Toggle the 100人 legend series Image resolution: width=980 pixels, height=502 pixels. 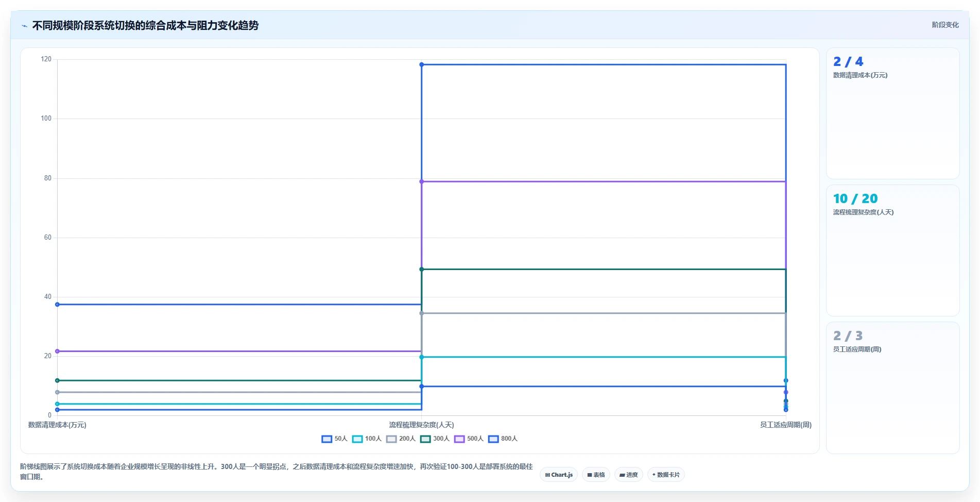[x=367, y=439]
